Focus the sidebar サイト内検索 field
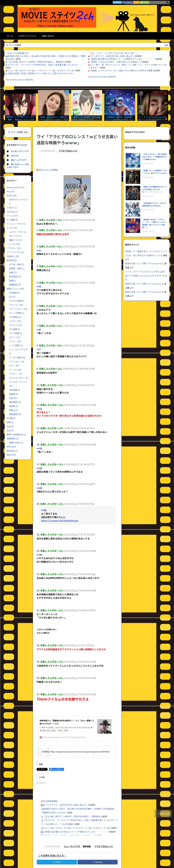This screenshot has height=868, width=174. click(15, 132)
